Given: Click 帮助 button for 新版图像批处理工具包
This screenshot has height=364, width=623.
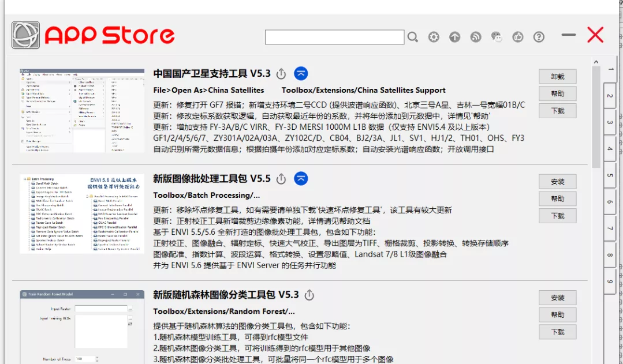Looking at the screenshot, I should (557, 199).
